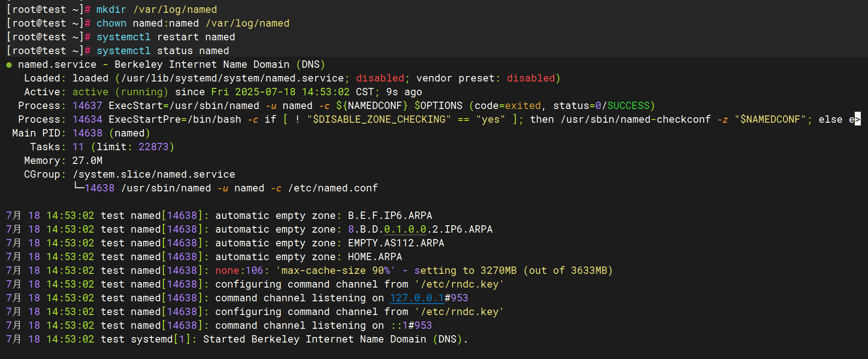Click the 'HOME.ARPA' zone name
868x359 pixels.
pos(375,257)
